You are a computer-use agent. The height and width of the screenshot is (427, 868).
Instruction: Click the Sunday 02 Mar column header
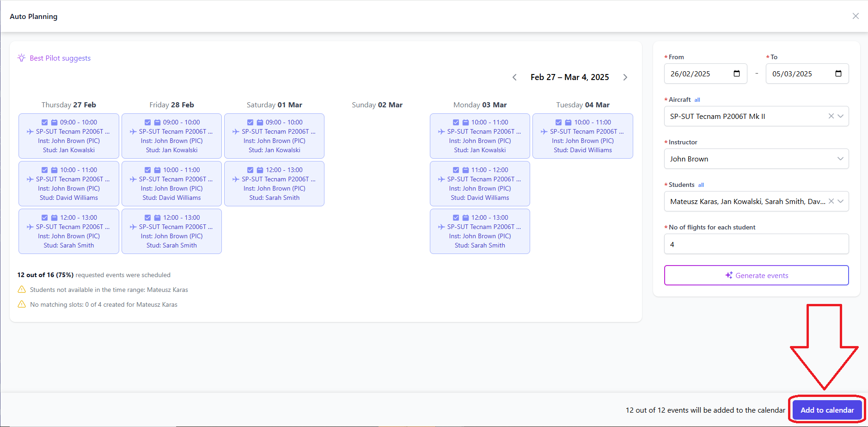click(377, 105)
